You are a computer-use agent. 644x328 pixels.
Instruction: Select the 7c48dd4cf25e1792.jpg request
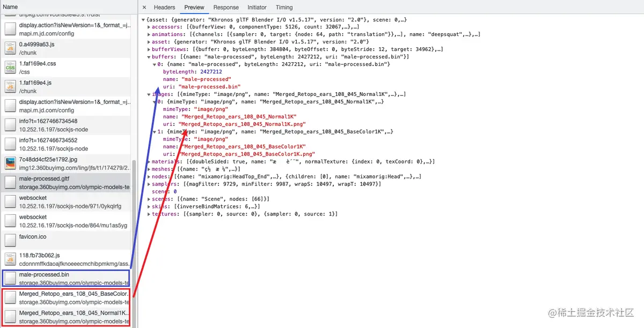(x=65, y=163)
